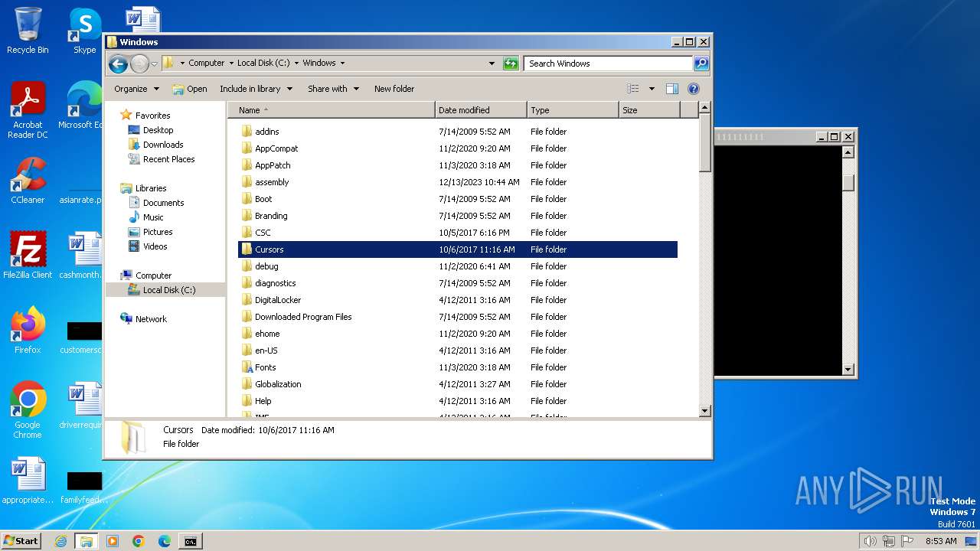This screenshot has width=980, height=551.
Task: Click New folder button
Action: [x=394, y=89]
